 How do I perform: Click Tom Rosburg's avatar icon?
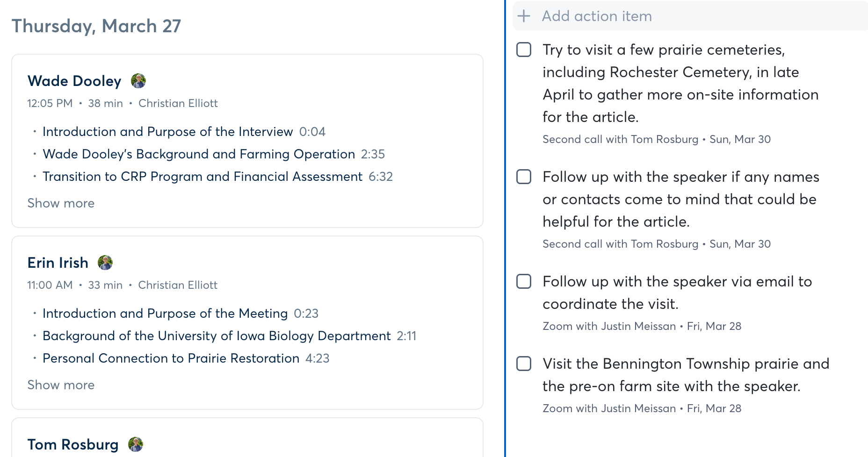point(136,444)
